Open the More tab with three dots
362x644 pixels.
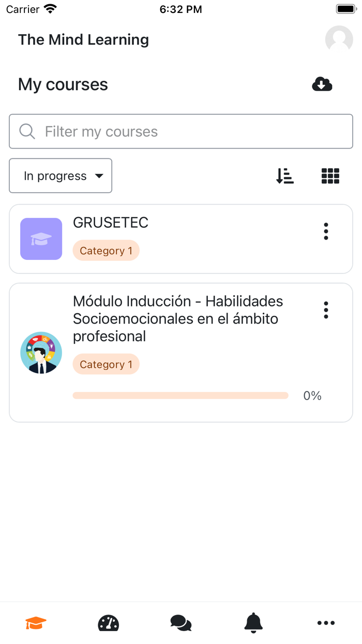pyautogui.click(x=326, y=623)
